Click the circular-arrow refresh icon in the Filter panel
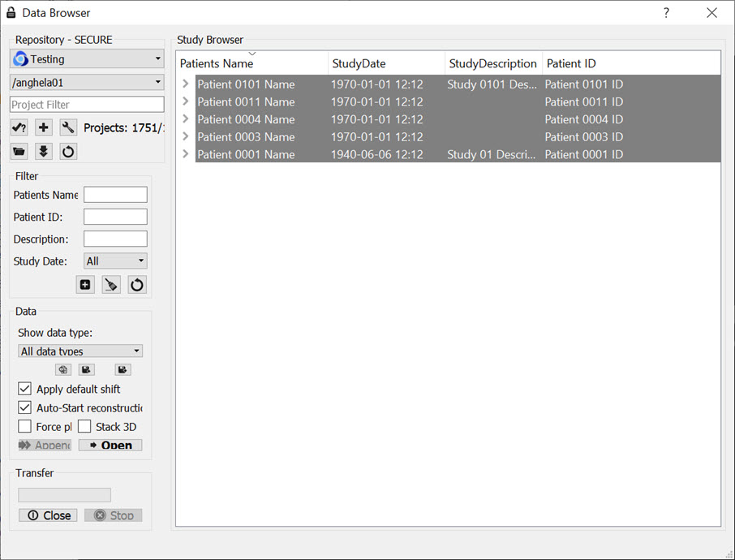The image size is (735, 560). (137, 285)
